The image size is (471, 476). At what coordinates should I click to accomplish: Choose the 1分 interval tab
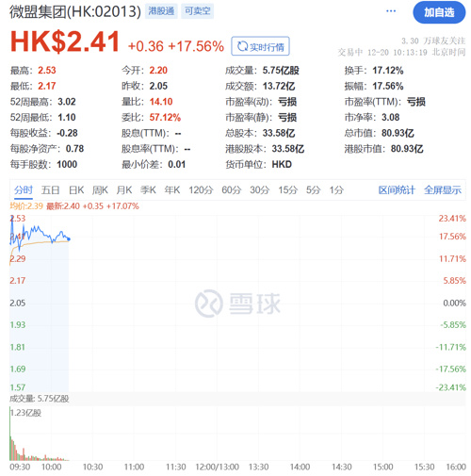point(336,190)
